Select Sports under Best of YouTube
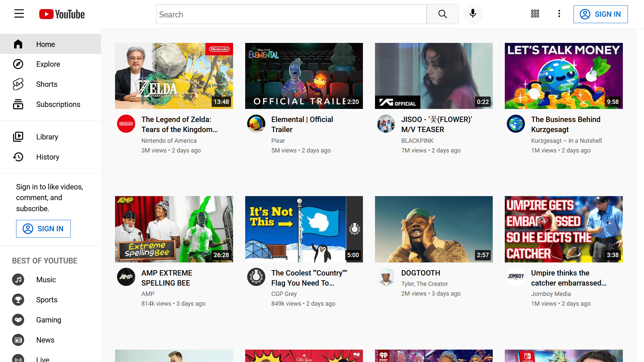644x362 pixels. [x=50, y=300]
